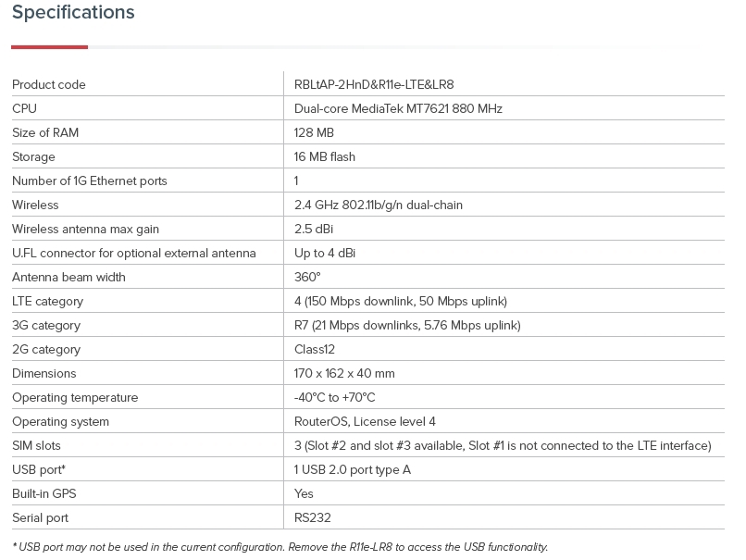The image size is (746, 560).
Task: Click Number of 1G Ethernet ports label
Action: point(90,181)
